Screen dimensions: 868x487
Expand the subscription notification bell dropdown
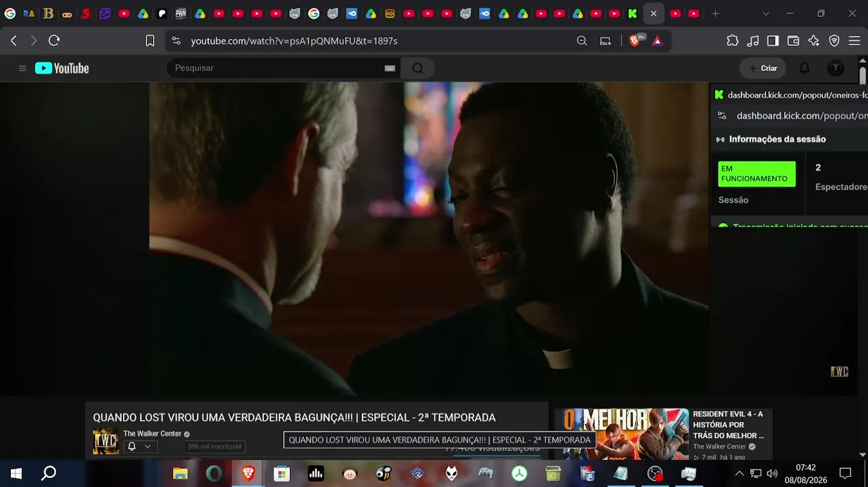tap(139, 446)
